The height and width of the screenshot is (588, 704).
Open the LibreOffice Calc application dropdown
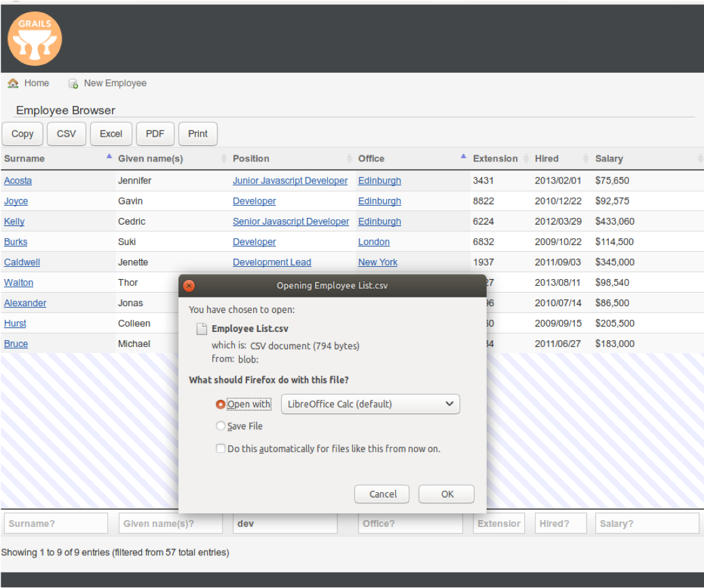tap(370, 403)
